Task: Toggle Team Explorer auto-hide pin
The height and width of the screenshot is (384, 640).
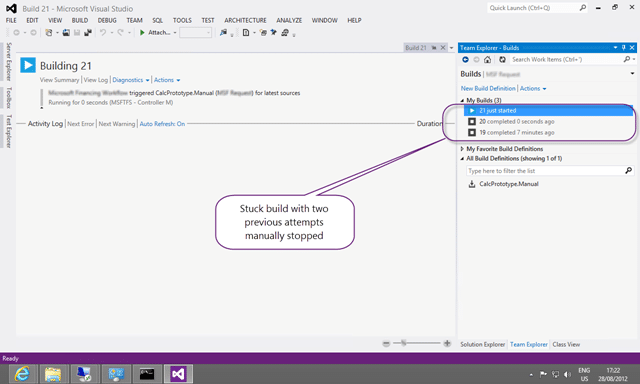Action: coord(624,48)
